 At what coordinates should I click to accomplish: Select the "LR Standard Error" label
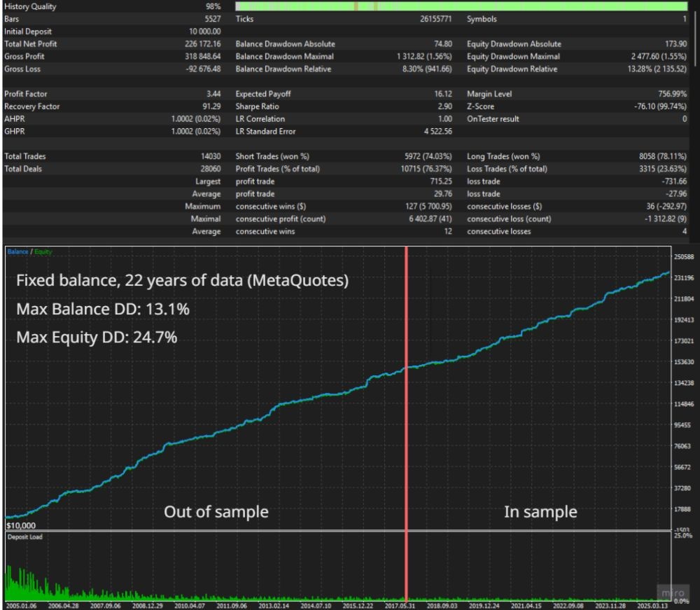tap(265, 131)
